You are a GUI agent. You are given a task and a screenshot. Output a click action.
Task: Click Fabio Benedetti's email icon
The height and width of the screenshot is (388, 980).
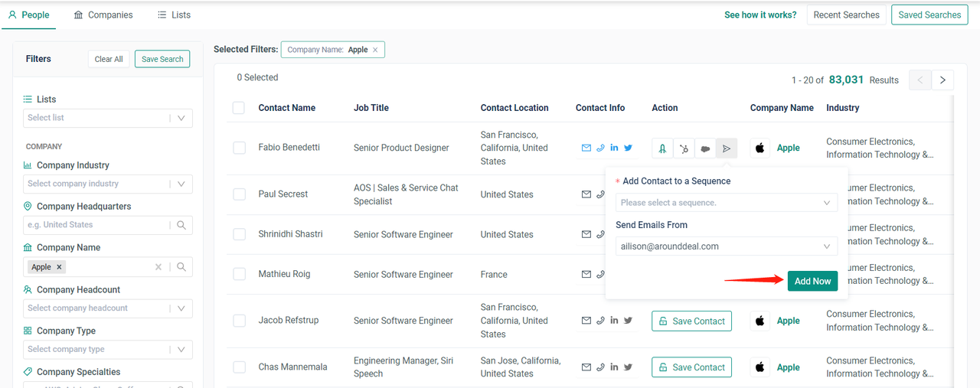[x=586, y=148]
